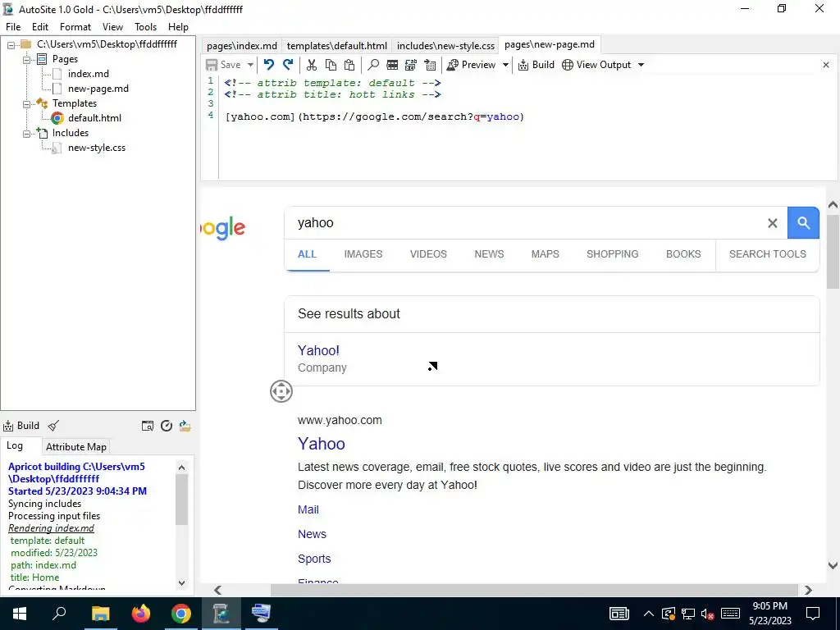Screen dimensions: 840x630
Task: Collapse the Pages tree node
Action: point(26,59)
